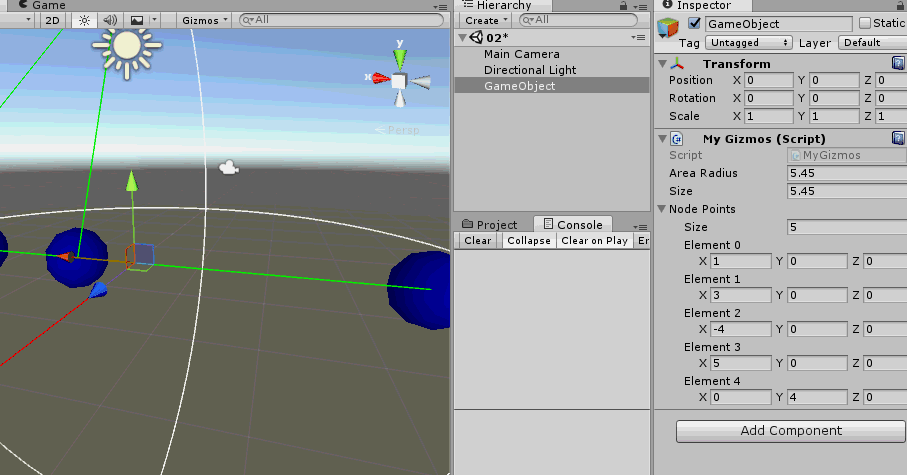Select the Directional Light sun gizmo
The height and width of the screenshot is (475, 907).
click(x=127, y=46)
